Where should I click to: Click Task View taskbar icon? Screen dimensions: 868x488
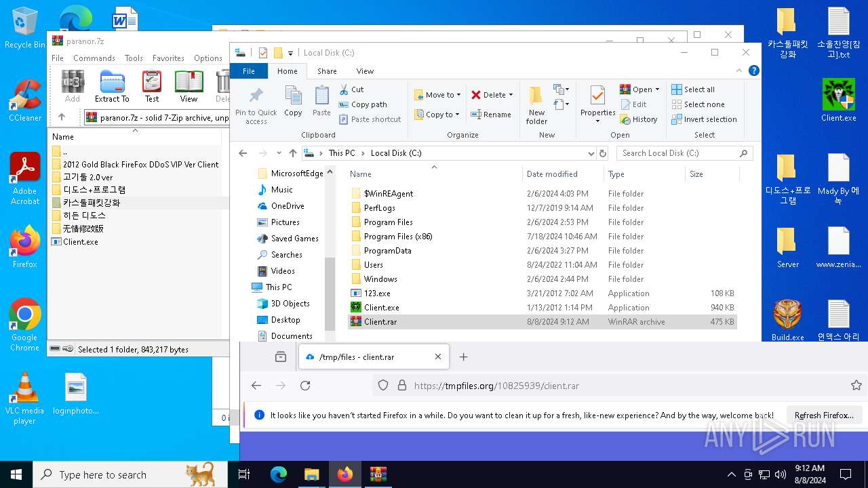(244, 474)
